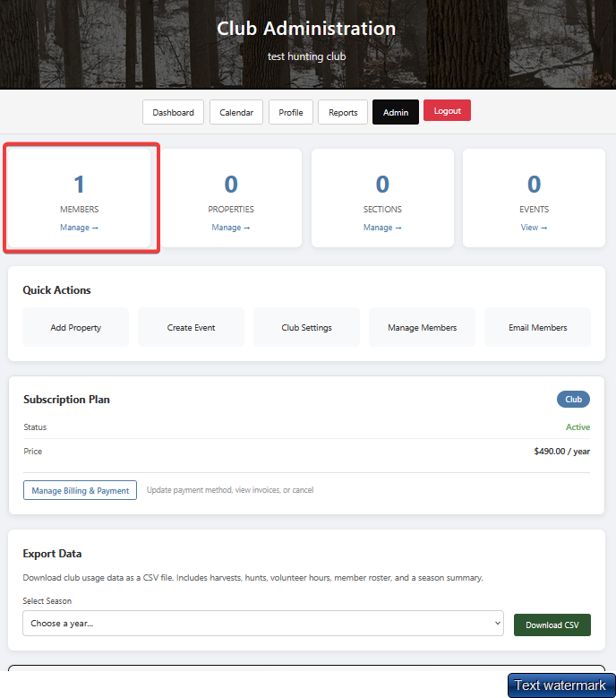Image resolution: width=616 pixels, height=698 pixels.
Task: Click Manage link under Sections
Action: (382, 228)
